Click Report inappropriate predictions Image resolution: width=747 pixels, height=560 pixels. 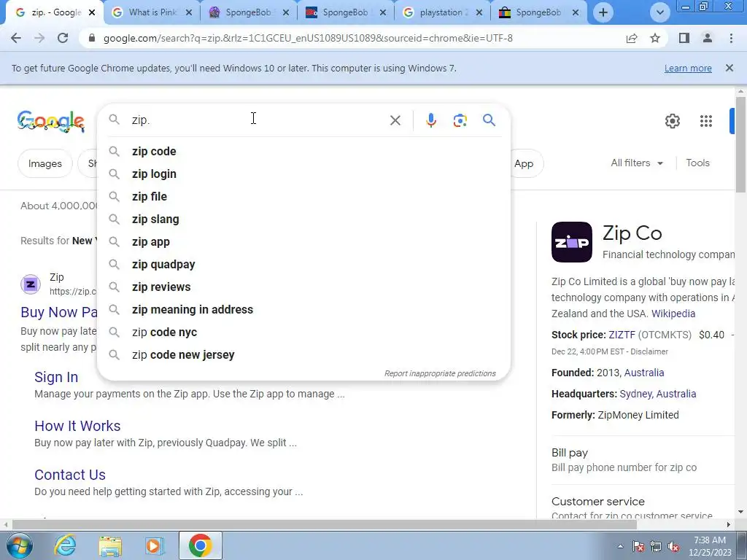(440, 373)
